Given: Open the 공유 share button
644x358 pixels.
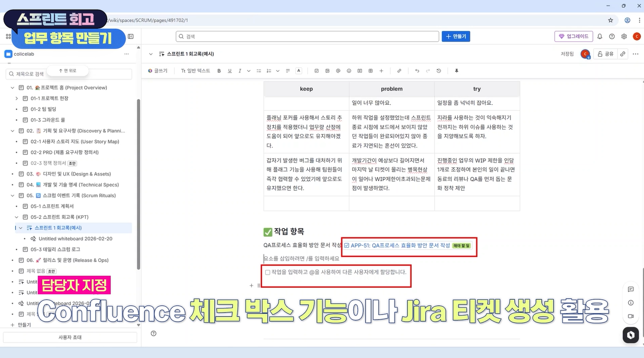Looking at the screenshot, I should (x=606, y=54).
